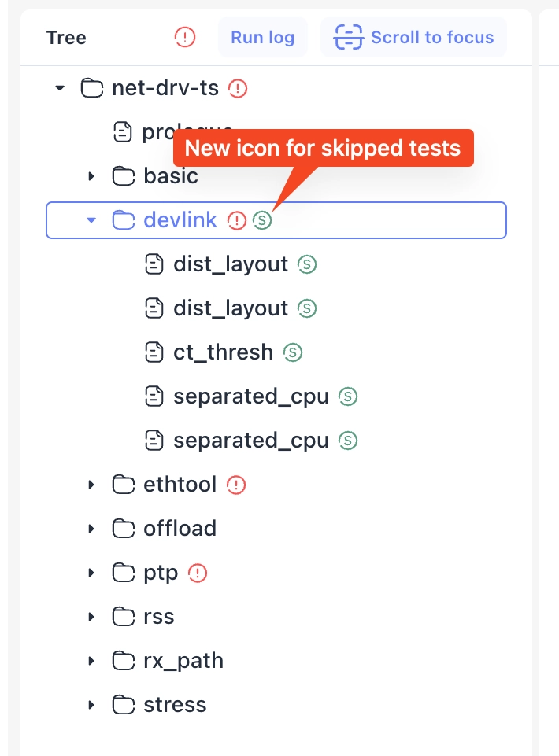This screenshot has width=559, height=756.
Task: Click the warning icon beside ptp
Action: pos(197,573)
